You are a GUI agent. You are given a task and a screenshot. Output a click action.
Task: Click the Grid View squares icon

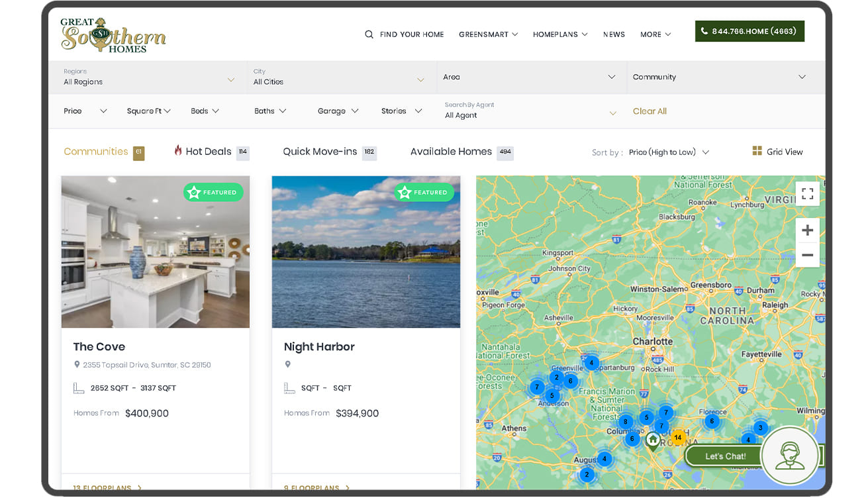coord(757,151)
